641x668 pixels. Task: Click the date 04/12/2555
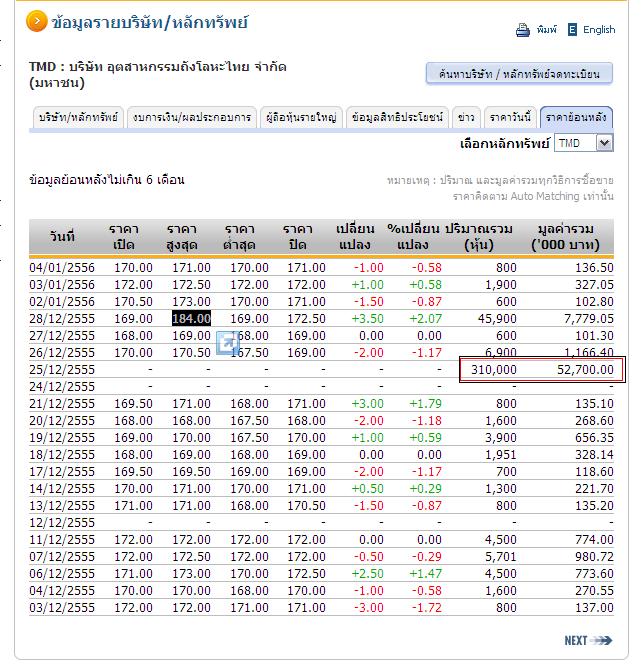pyautogui.click(x=62, y=590)
